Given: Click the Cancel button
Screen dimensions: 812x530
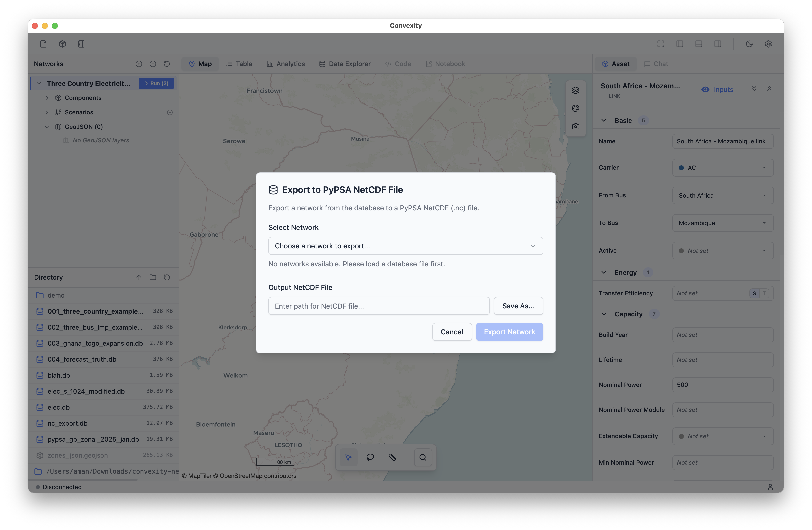Looking at the screenshot, I should [x=452, y=332].
